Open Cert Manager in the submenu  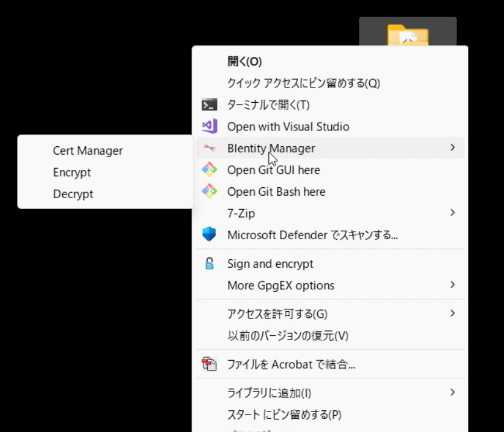105,150
